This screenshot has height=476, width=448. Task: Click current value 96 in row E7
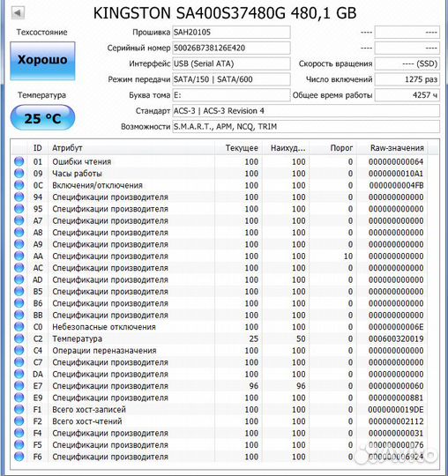254,386
